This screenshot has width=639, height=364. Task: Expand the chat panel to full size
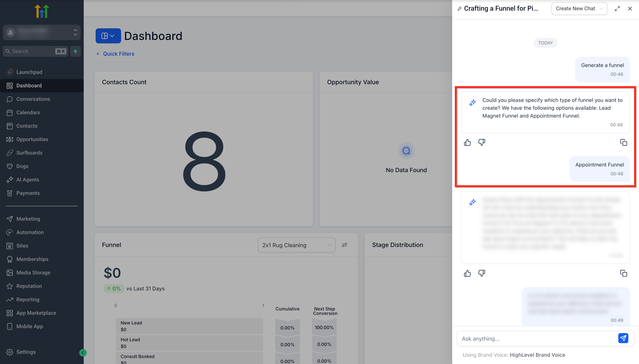(617, 9)
